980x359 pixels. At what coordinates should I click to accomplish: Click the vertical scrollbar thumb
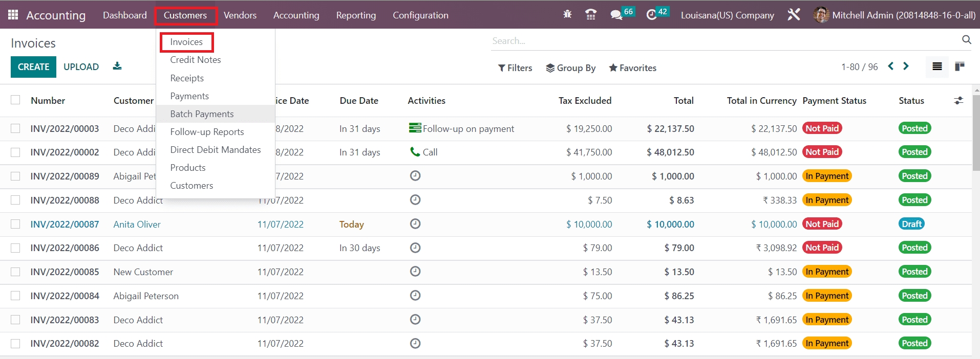[976, 133]
